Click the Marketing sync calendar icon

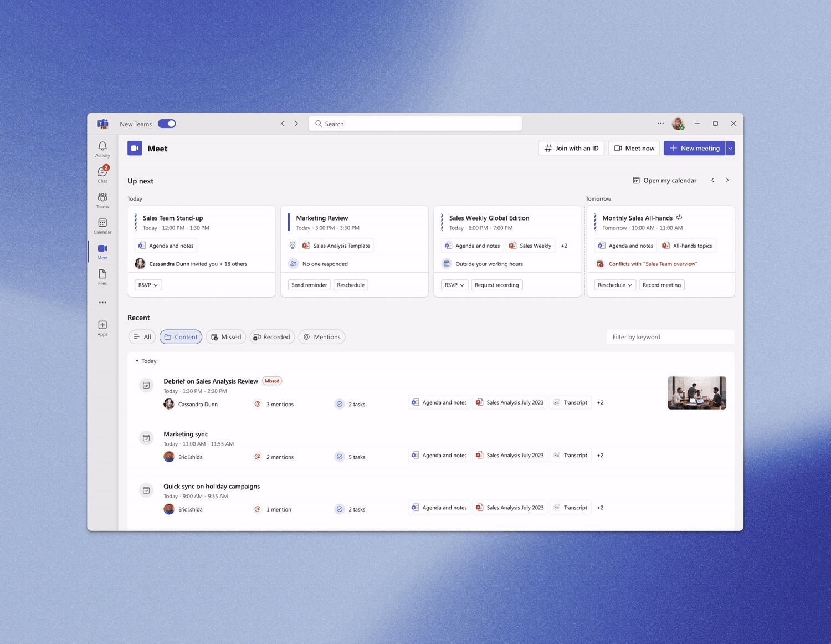146,438
